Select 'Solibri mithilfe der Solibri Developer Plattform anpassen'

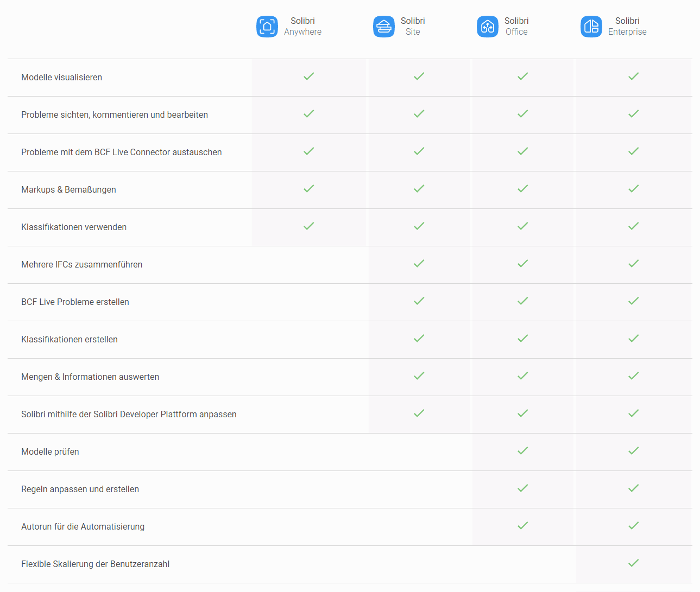click(129, 415)
